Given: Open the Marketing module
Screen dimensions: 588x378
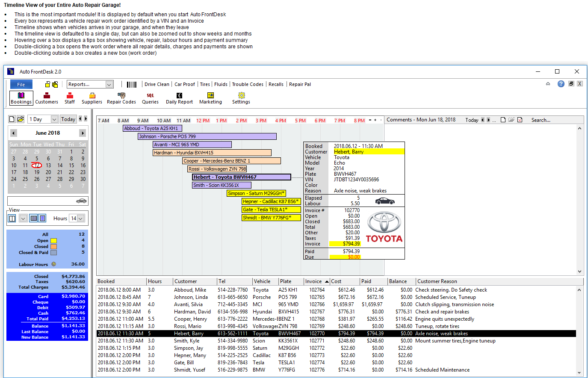Looking at the screenshot, I should [x=210, y=98].
